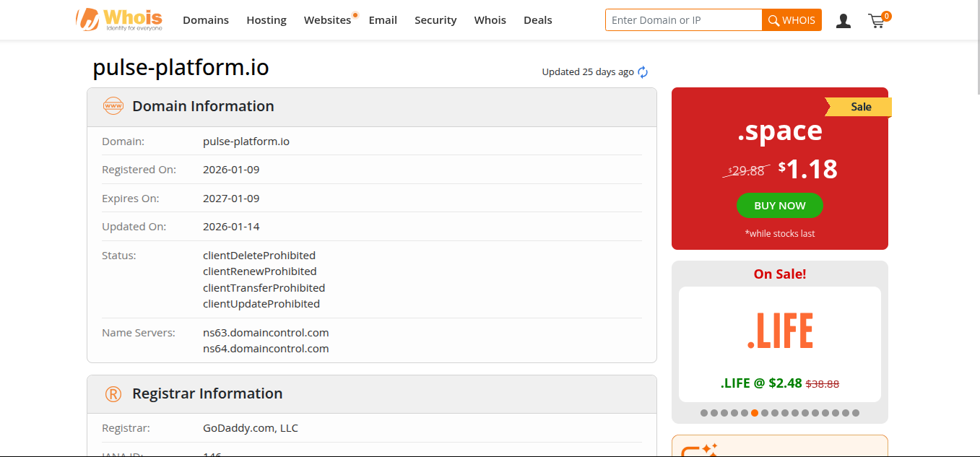Click the .space domain title

coord(780,131)
